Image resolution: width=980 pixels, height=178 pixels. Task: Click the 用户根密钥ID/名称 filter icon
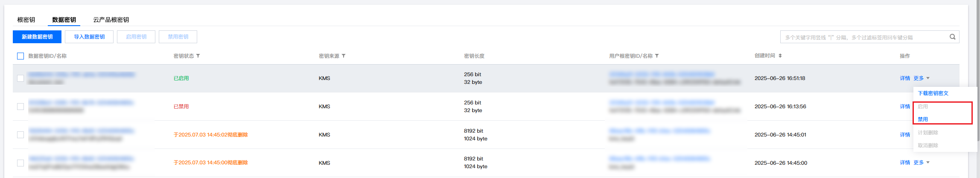pyautogui.click(x=657, y=56)
